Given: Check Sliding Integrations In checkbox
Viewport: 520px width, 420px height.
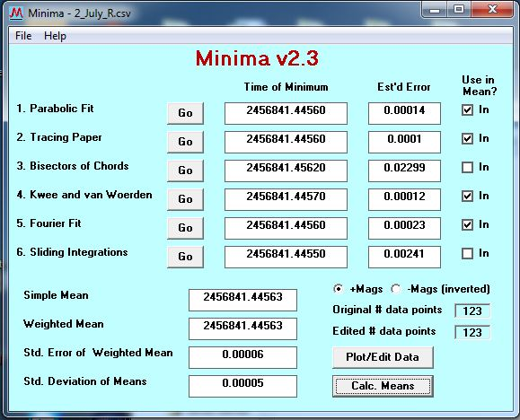Looking at the screenshot, I should click(467, 254).
